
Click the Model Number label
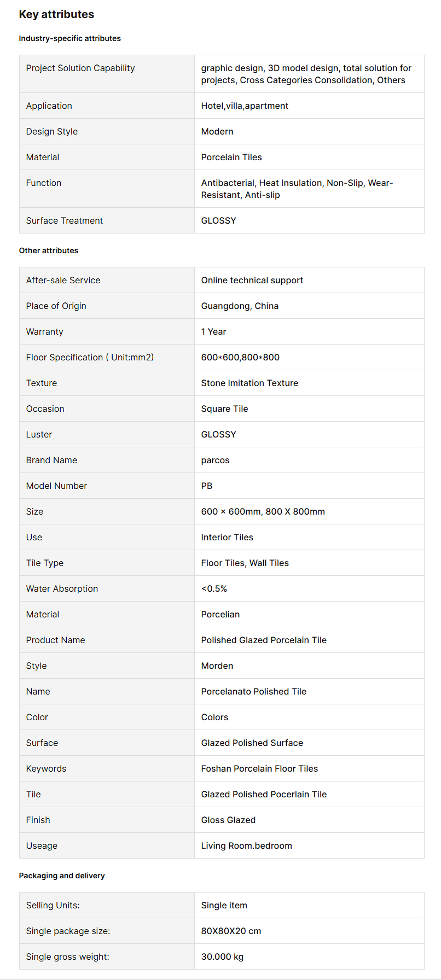(56, 486)
